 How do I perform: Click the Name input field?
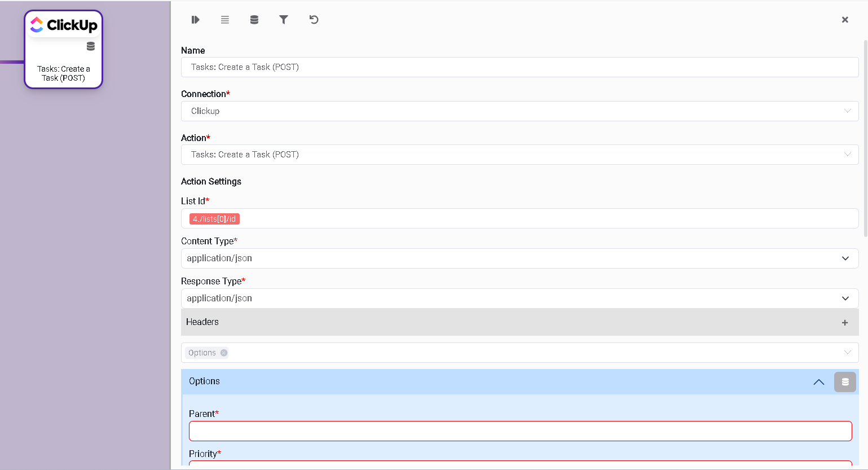pos(519,67)
